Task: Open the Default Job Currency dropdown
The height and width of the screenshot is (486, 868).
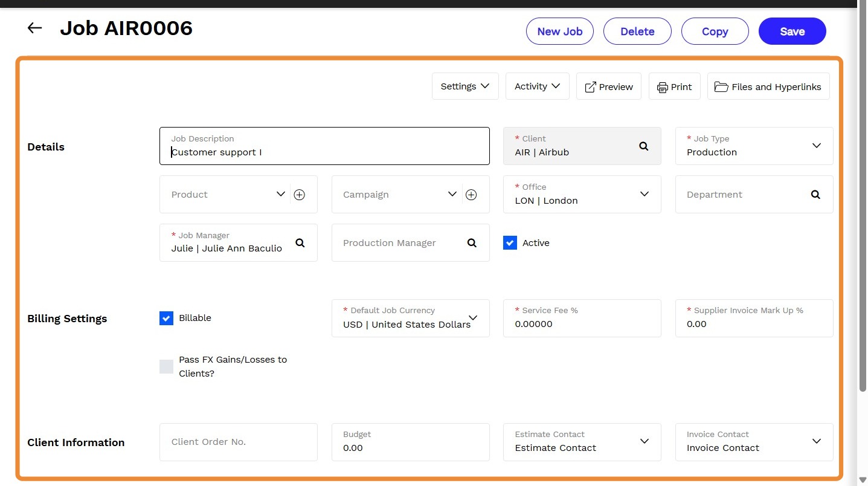Action: pyautogui.click(x=411, y=318)
